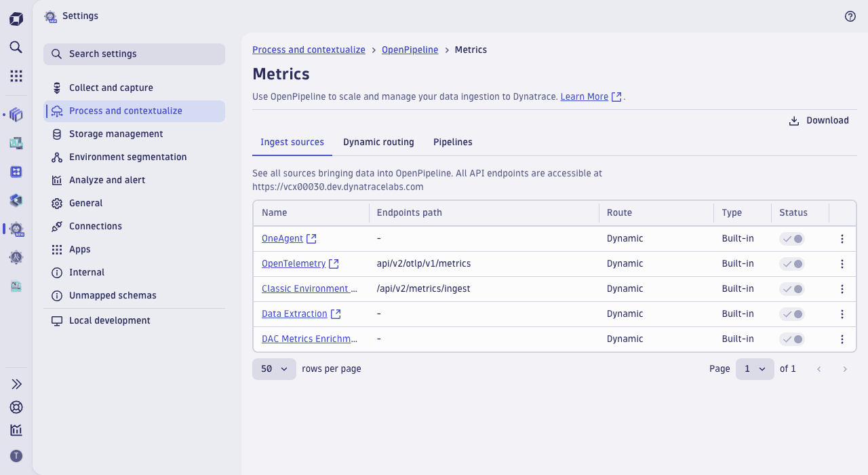This screenshot has height=475, width=868.
Task: Go to next page arrow
Action: (845, 369)
